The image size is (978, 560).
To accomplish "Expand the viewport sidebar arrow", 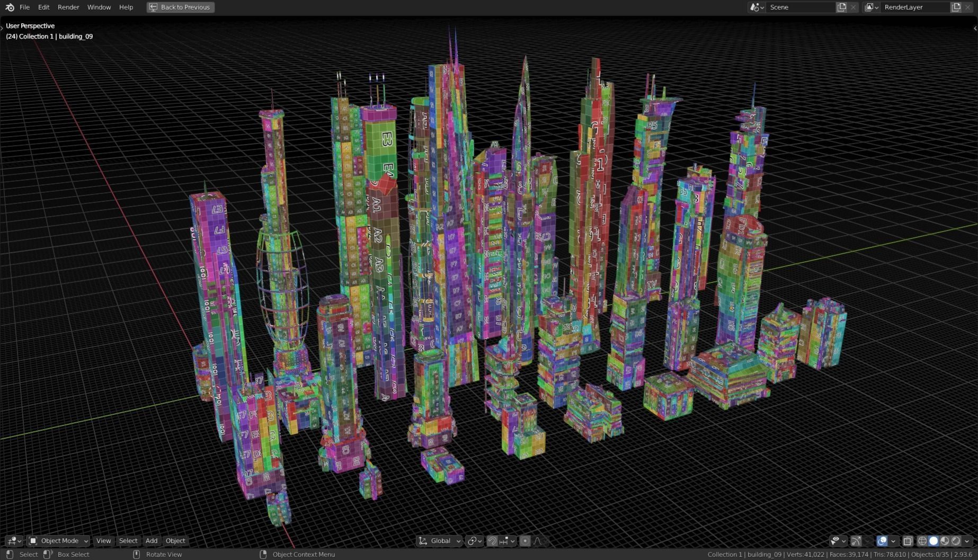I will pyautogui.click(x=975, y=28).
